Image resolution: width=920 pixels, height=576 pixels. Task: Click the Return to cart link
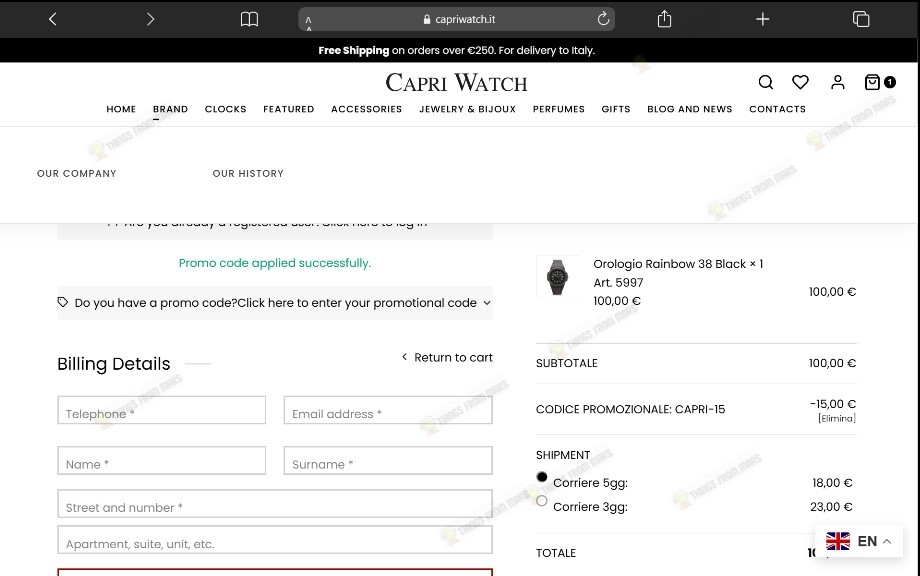pyautogui.click(x=447, y=357)
